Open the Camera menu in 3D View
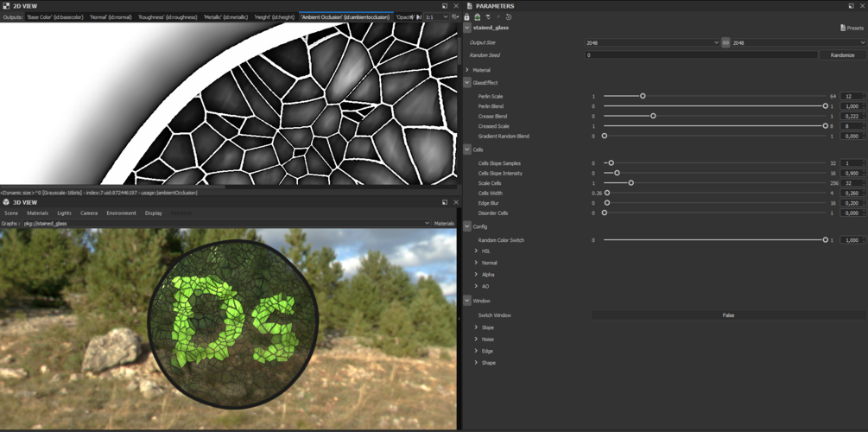Screen dimensions: 868x432 (89, 213)
